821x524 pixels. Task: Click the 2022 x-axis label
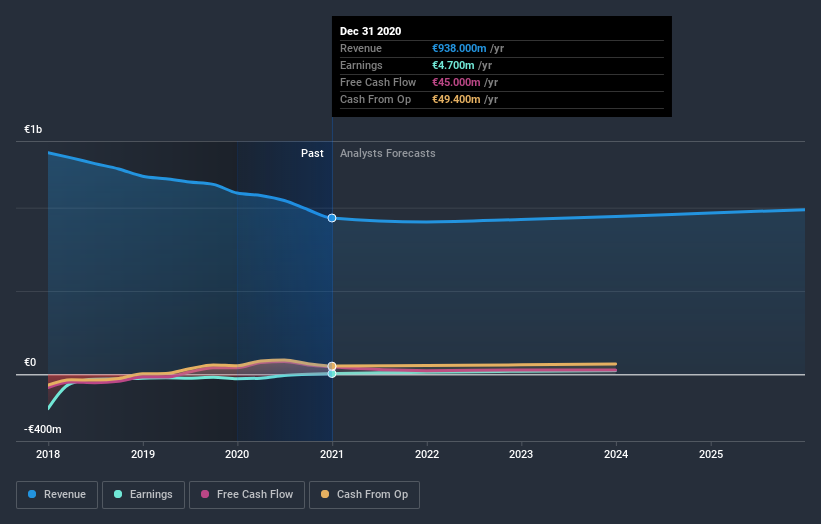click(427, 454)
